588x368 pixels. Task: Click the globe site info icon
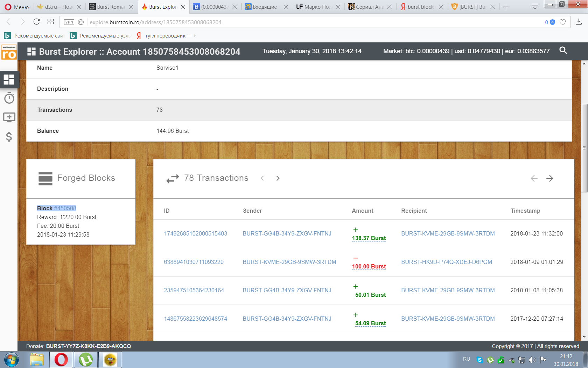pyautogui.click(x=81, y=22)
